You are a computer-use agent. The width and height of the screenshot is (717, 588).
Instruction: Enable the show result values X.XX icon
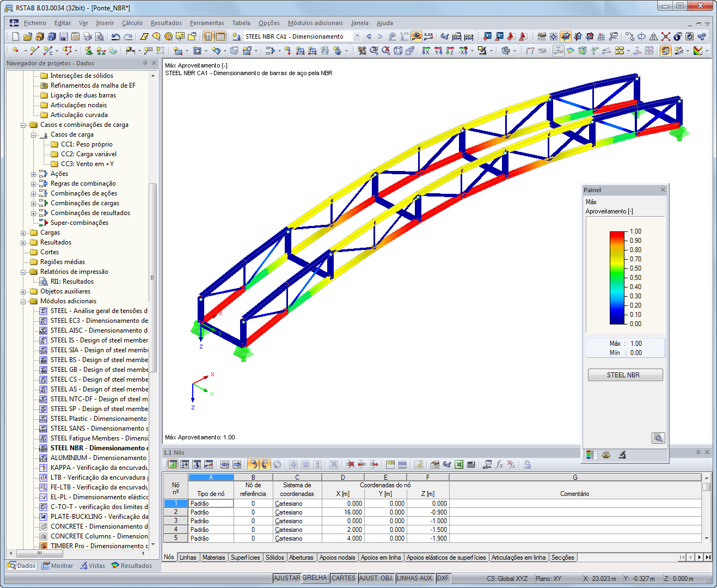[430, 36]
